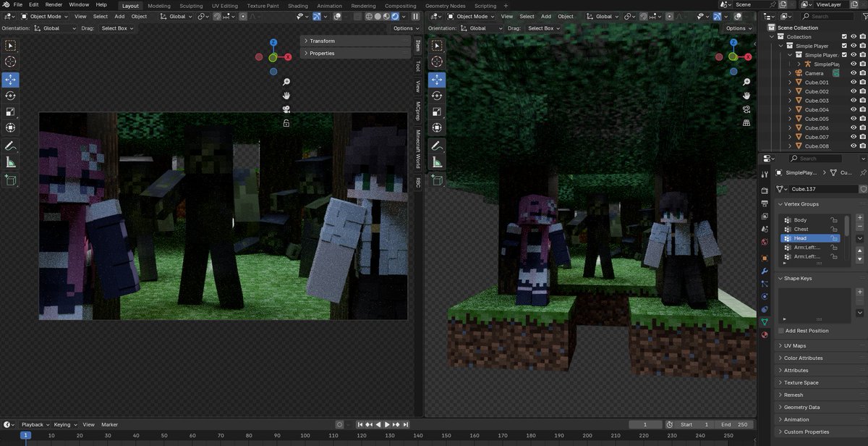Open the MCprep sidebar tab
The image size is (868, 446).
tap(417, 111)
